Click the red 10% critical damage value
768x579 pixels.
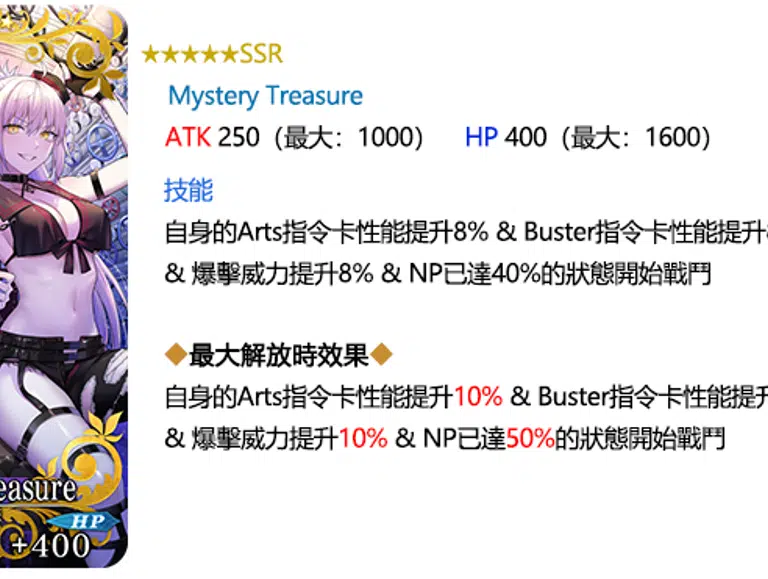point(363,438)
